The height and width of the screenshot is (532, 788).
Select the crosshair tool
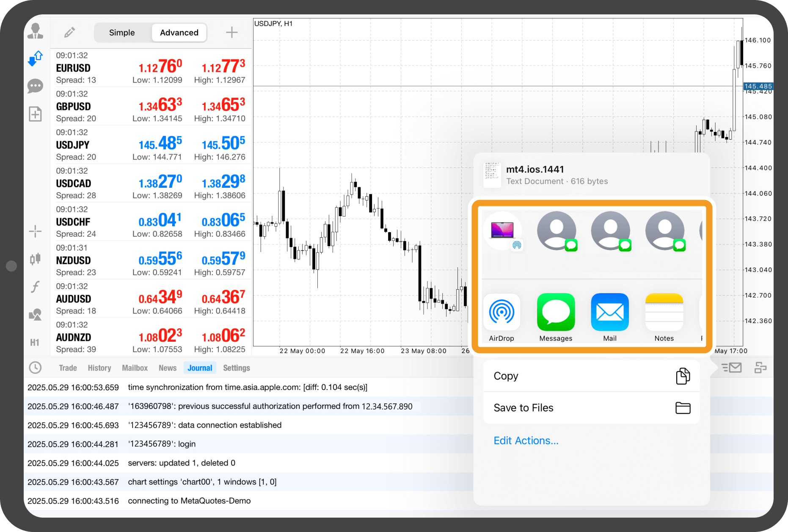tap(35, 231)
